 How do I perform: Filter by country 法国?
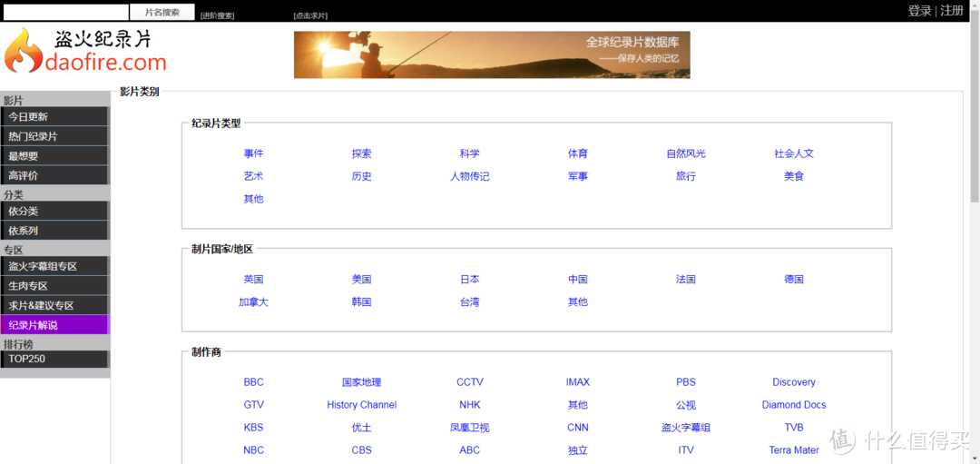pos(686,280)
